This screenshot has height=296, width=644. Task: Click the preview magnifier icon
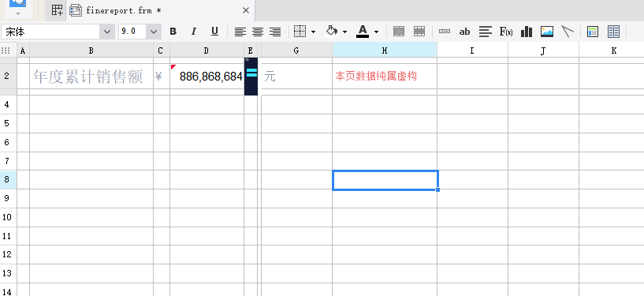[18, 3]
